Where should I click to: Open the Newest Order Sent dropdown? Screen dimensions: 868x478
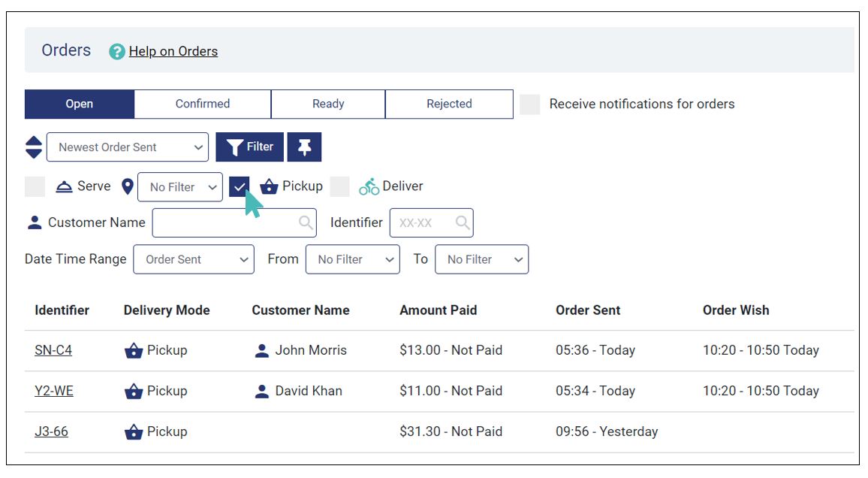pos(128,147)
